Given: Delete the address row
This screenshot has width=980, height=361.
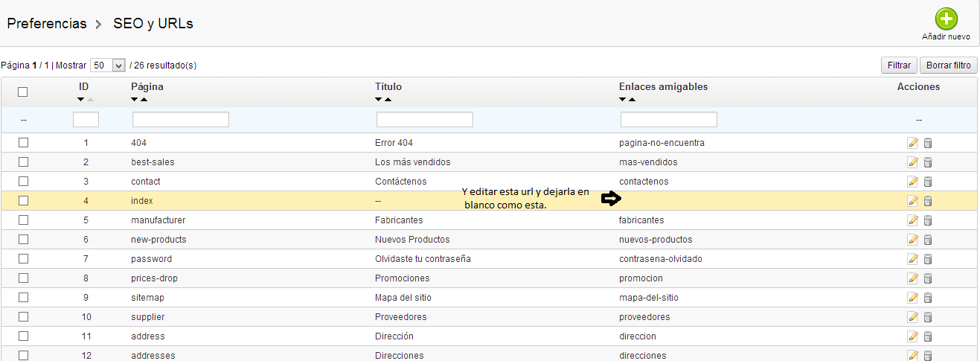Looking at the screenshot, I should (928, 336).
